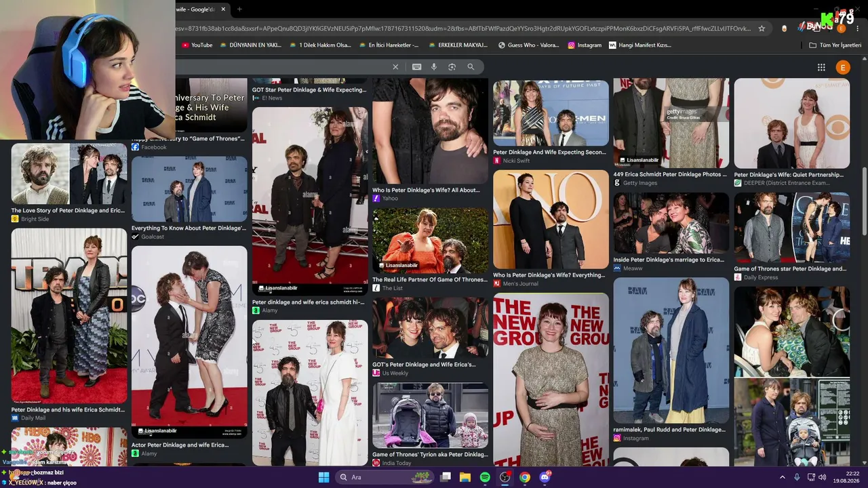This screenshot has height=488, width=868.
Task: Open the Instagram bookmark
Action: click(x=585, y=45)
